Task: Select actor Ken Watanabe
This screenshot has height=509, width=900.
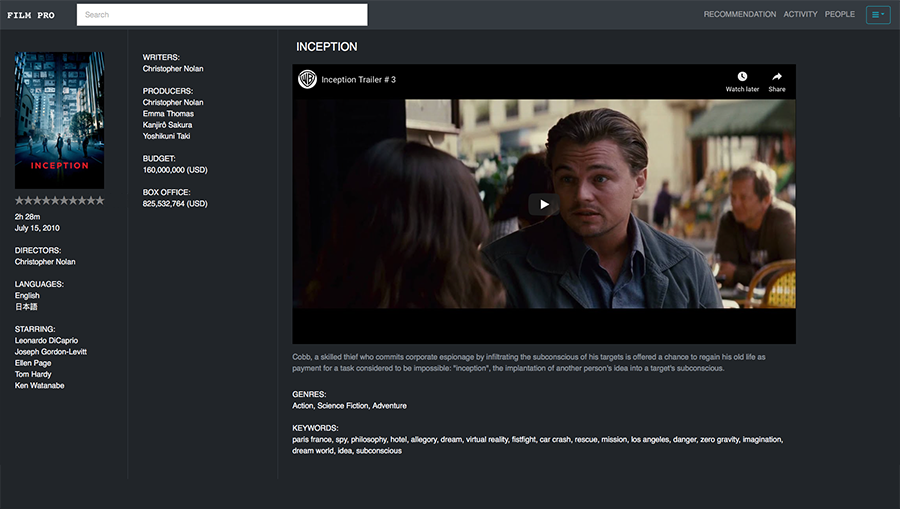Action: point(40,386)
